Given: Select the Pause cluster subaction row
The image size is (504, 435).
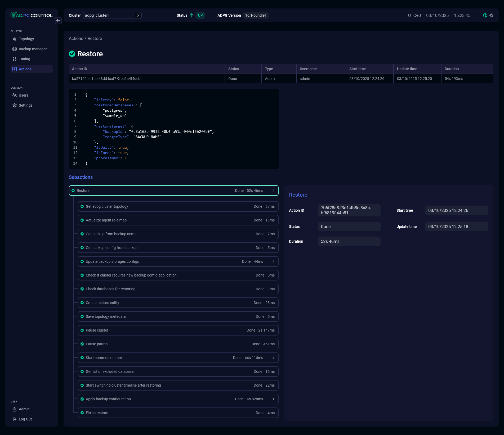Looking at the screenshot, I should (x=178, y=330).
